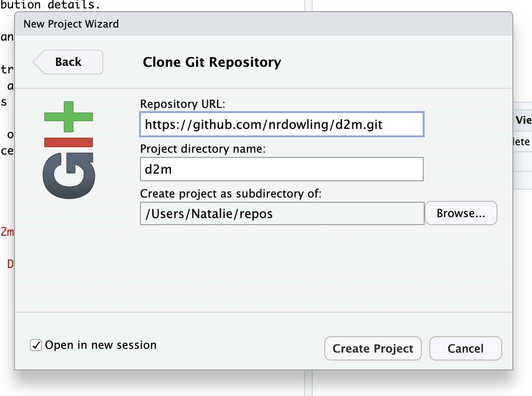Click the Clone Git Repository heading
The image size is (532, 396).
click(x=211, y=62)
